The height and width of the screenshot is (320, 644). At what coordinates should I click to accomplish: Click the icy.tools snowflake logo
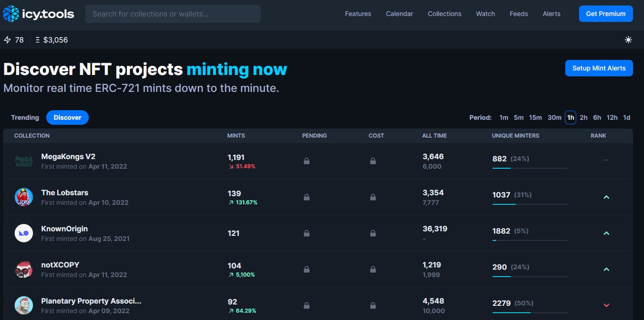click(x=11, y=14)
